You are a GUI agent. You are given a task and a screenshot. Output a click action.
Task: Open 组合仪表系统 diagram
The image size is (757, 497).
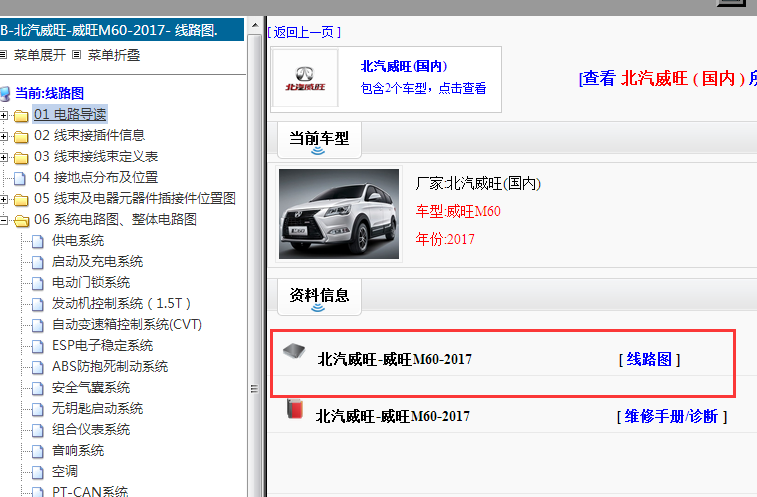[x=91, y=429]
